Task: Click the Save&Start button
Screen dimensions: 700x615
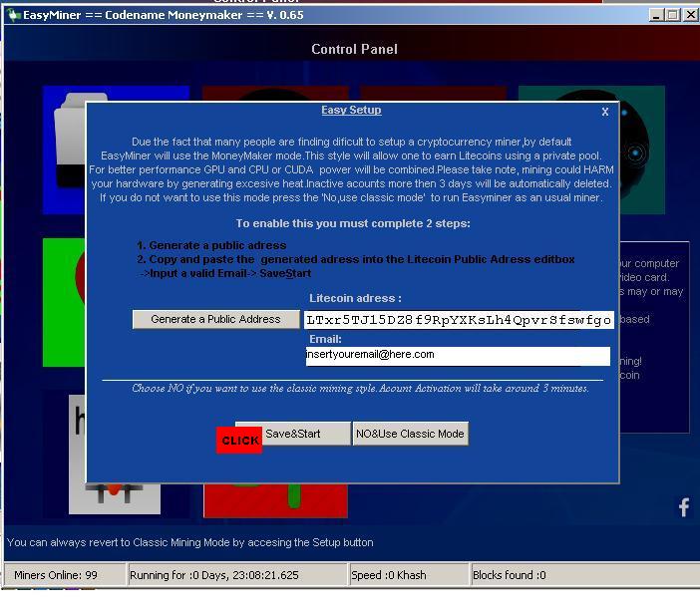Action: [x=293, y=434]
